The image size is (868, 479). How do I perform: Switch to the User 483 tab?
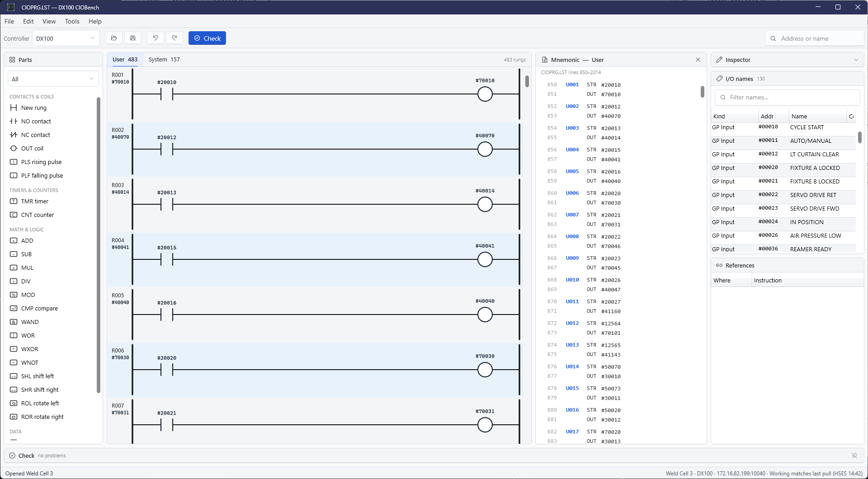click(125, 60)
